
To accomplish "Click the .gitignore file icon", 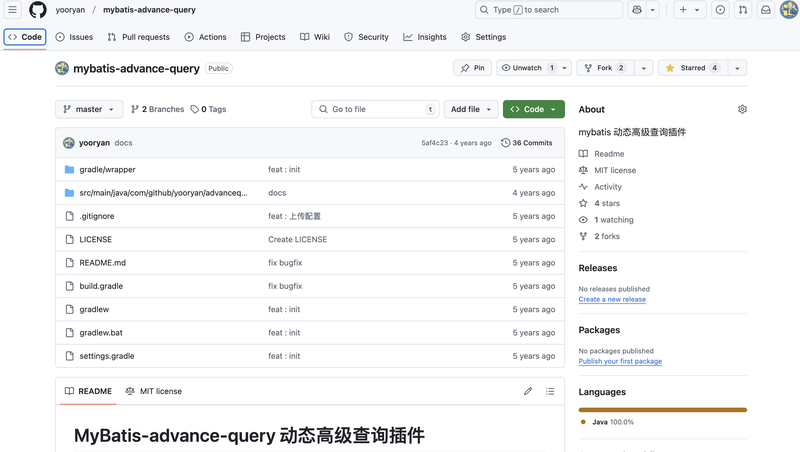I will pyautogui.click(x=69, y=216).
